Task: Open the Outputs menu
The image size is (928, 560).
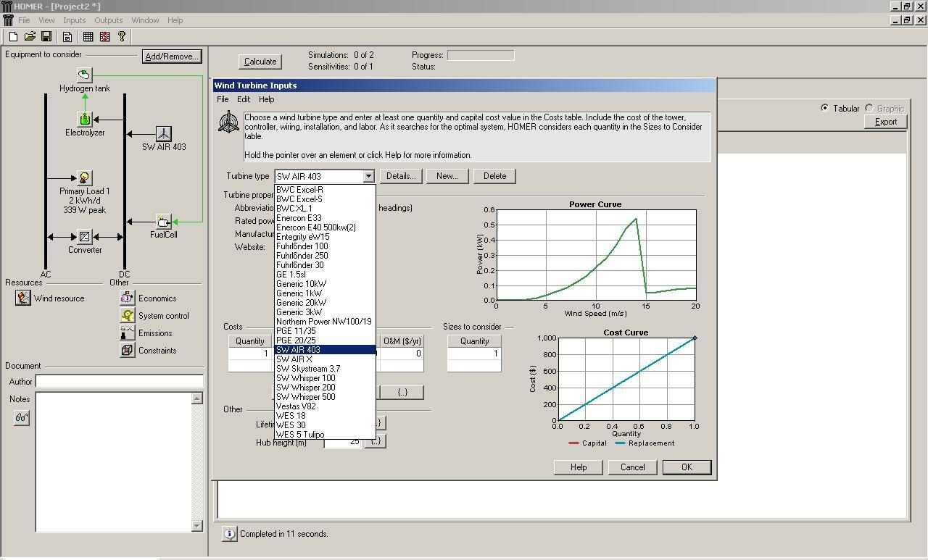Action: coord(109,20)
